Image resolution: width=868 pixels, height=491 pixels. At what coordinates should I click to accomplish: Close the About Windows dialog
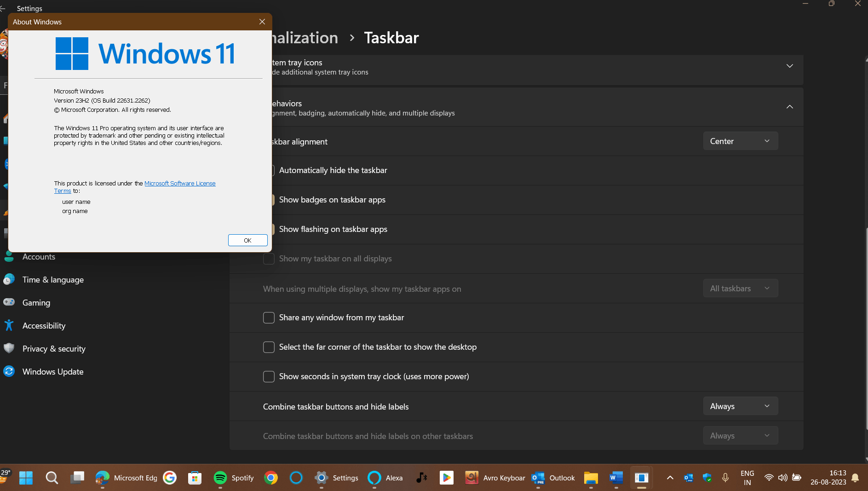[x=262, y=22]
